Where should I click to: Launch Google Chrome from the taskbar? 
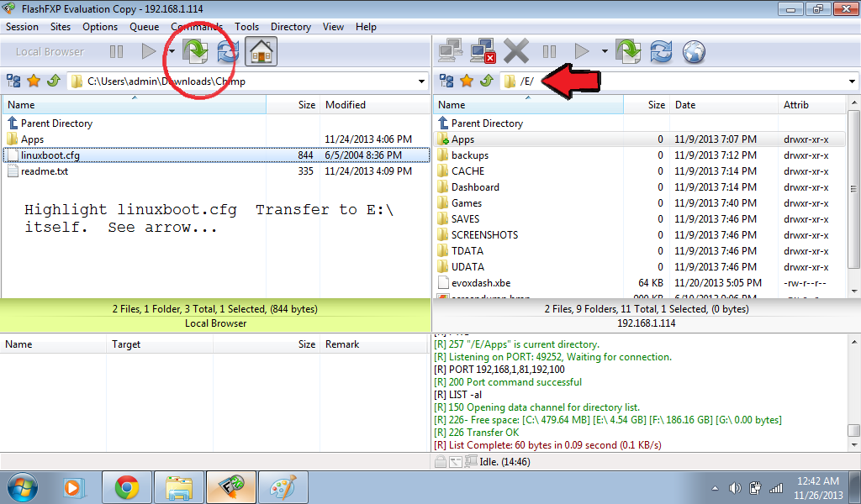127,487
